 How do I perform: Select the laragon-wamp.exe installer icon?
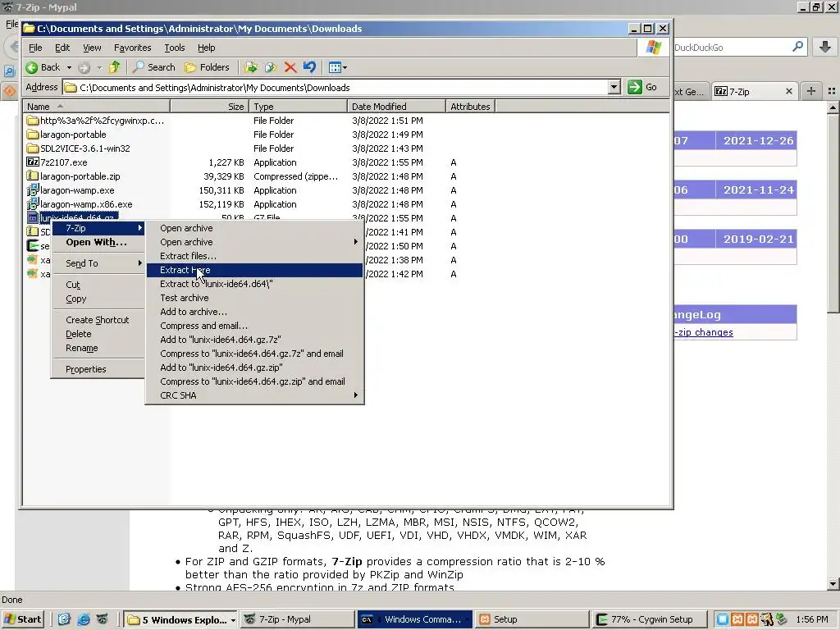point(33,190)
